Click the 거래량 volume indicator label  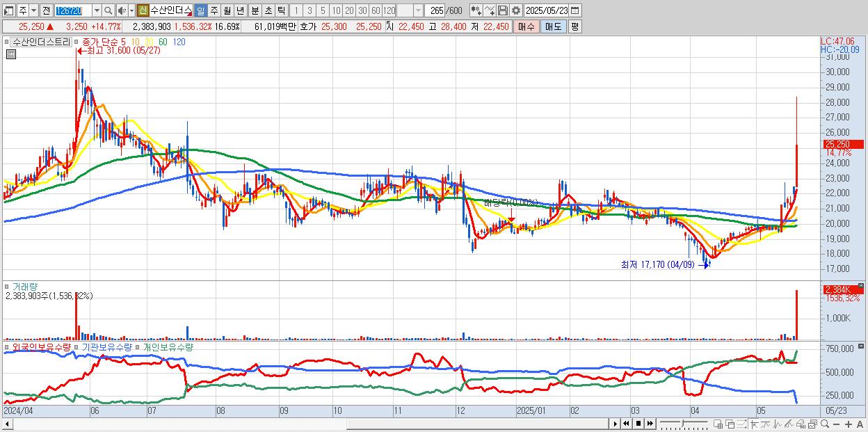tap(25, 286)
